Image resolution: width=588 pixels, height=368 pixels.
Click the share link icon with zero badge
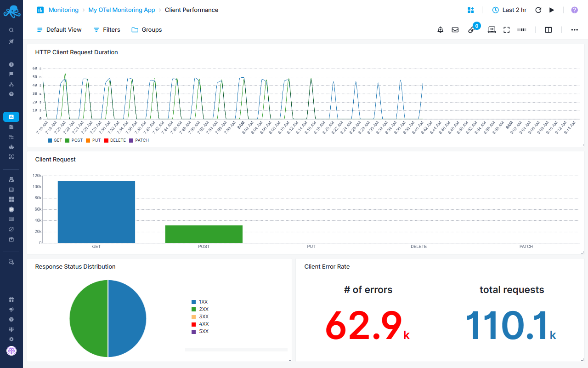(472, 29)
